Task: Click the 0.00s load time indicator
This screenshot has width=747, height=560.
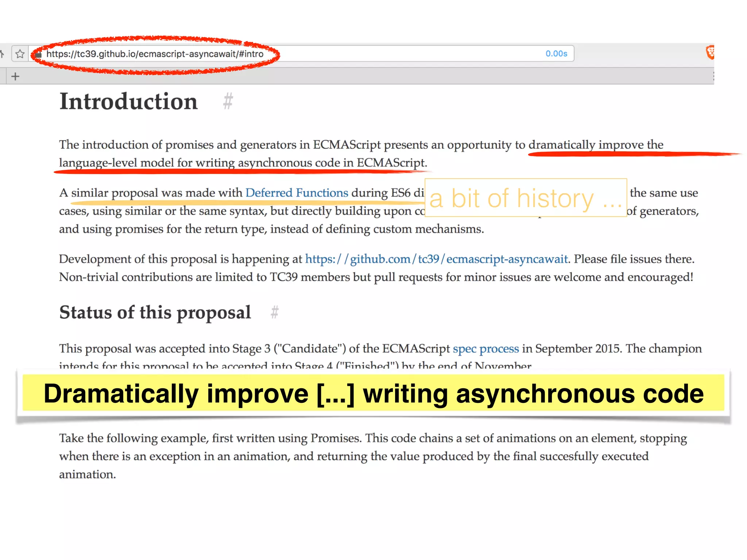Action: click(x=556, y=54)
